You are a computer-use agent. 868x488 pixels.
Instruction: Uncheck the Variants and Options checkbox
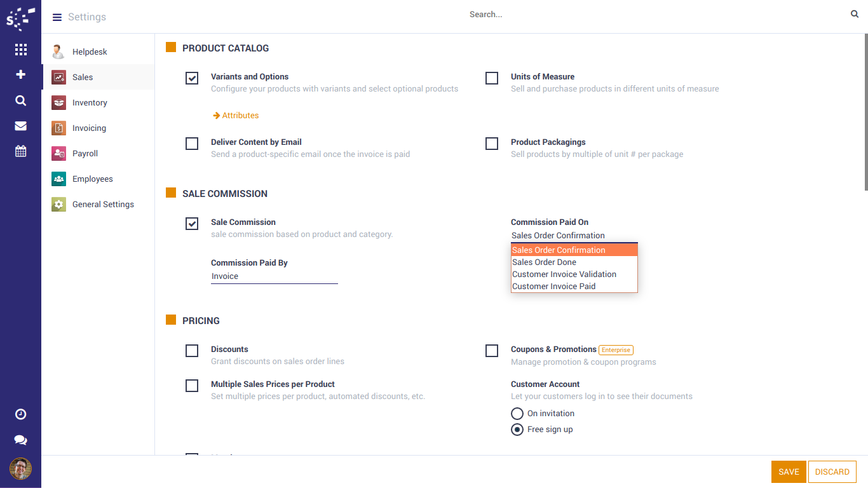pyautogui.click(x=192, y=78)
